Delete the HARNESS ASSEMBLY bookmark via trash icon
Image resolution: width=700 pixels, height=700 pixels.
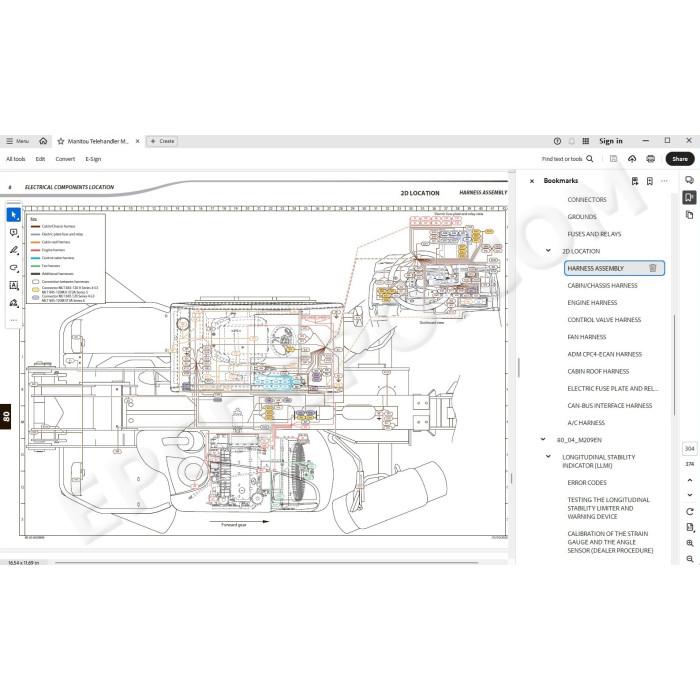point(653,268)
